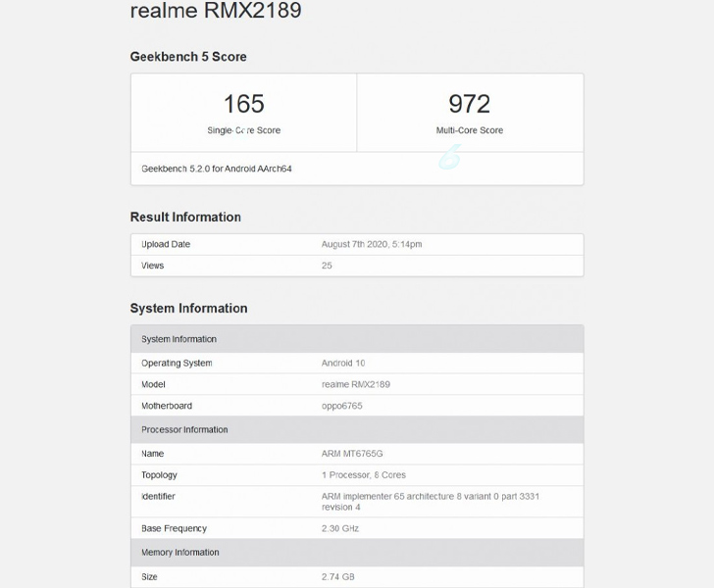Click the 'Base Frequency' row label

click(x=174, y=528)
